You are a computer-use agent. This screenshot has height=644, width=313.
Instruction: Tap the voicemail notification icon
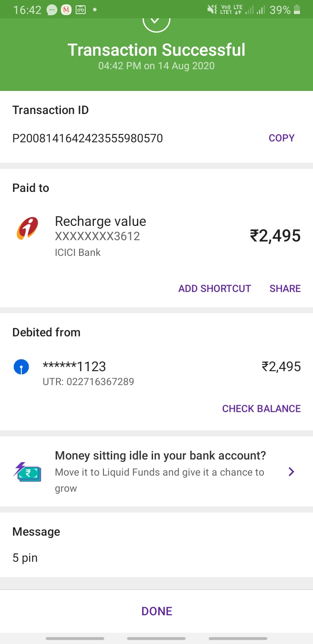click(80, 10)
